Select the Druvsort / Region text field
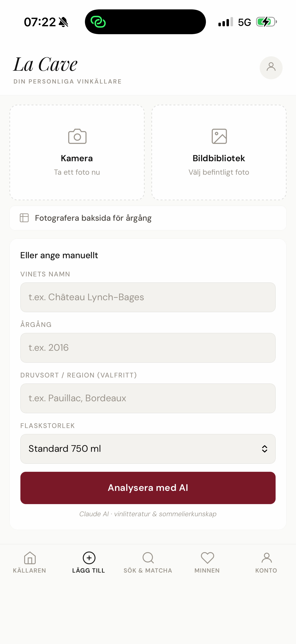 click(148, 398)
